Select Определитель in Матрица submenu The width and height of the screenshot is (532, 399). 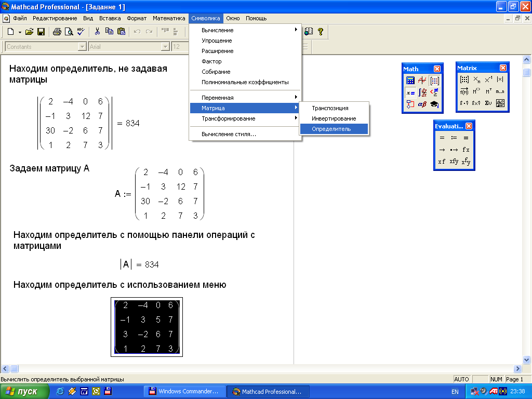[x=334, y=129]
